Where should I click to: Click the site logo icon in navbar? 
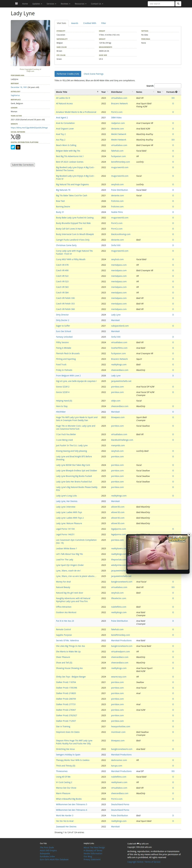tap(16, 4)
